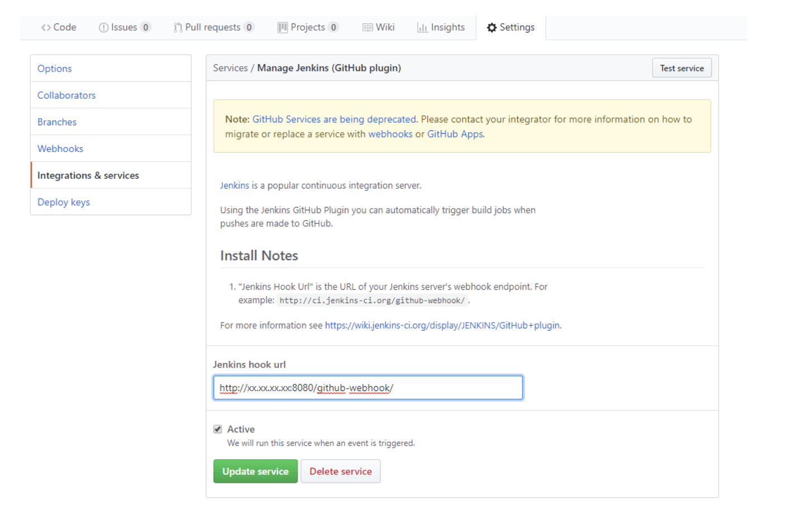The width and height of the screenshot is (812, 528).
Task: Click the Projects board icon
Action: (282, 27)
